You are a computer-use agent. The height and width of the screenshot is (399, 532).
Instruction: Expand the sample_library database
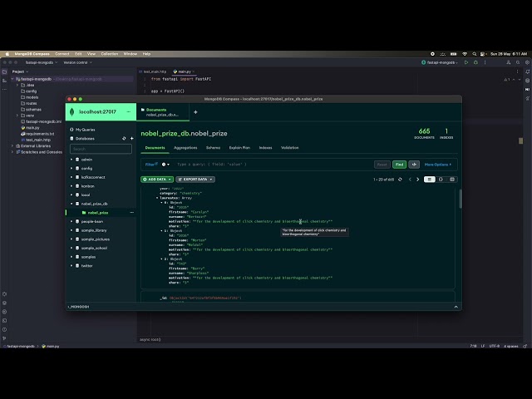71,230
